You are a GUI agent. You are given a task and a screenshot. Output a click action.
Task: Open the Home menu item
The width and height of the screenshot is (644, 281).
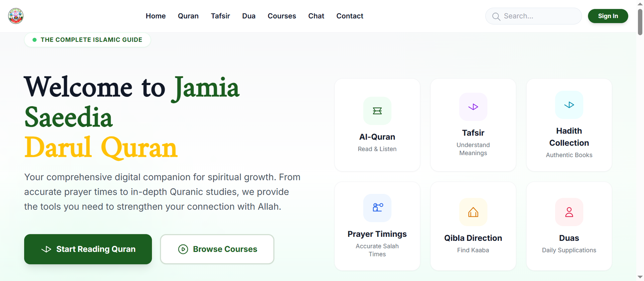156,16
